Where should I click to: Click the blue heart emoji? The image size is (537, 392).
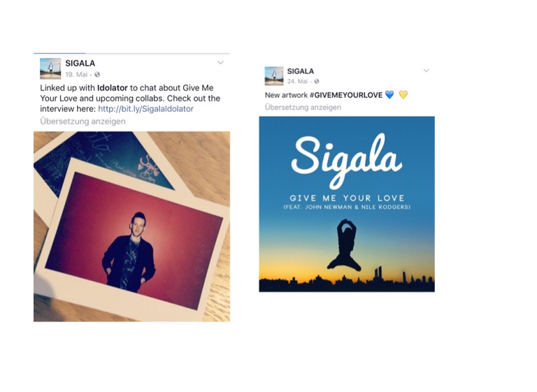coord(389,94)
